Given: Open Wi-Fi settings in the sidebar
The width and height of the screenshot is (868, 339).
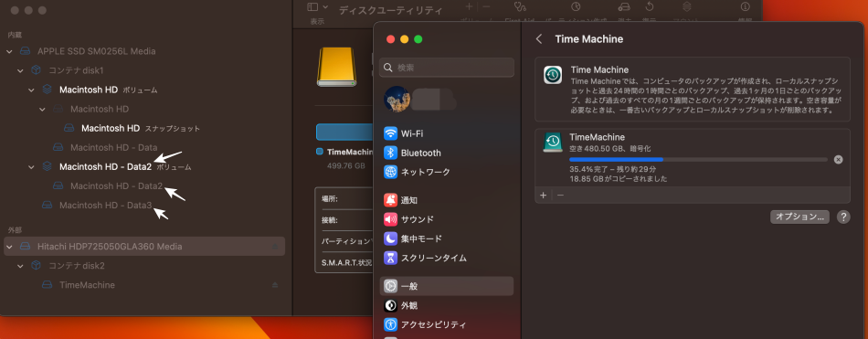Looking at the screenshot, I should point(447,133).
